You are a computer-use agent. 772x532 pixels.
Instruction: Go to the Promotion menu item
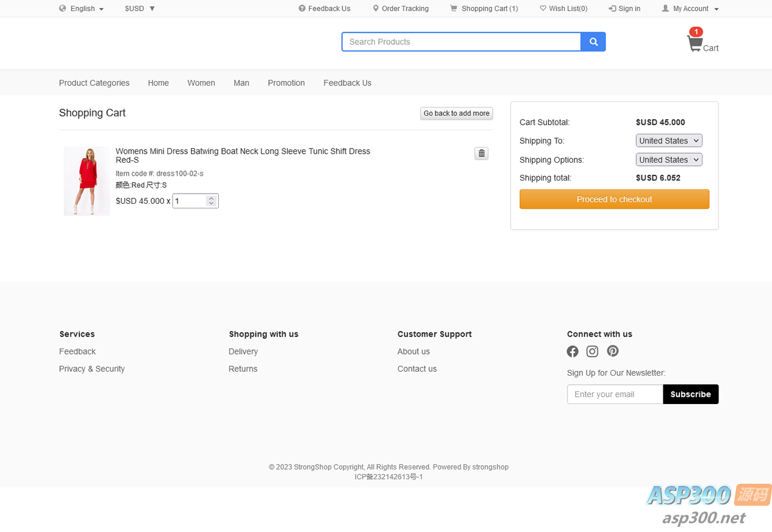coord(286,83)
